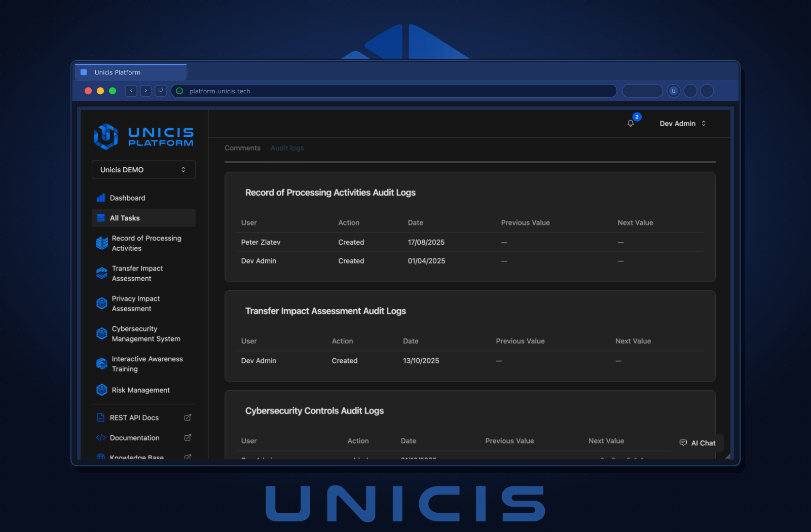Open REST API Docs external-link icon
Screen dimensions: 811x532
pos(188,417)
